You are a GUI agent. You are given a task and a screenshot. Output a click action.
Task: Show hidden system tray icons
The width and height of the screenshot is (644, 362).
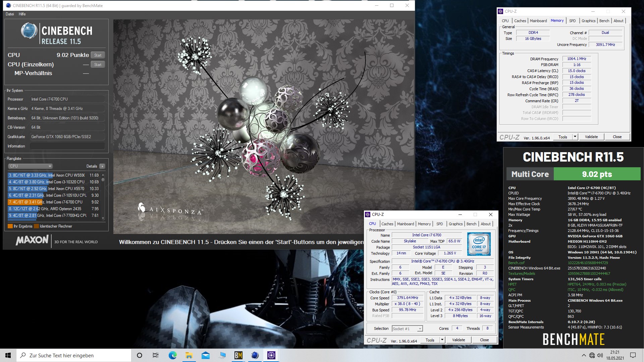(x=584, y=355)
